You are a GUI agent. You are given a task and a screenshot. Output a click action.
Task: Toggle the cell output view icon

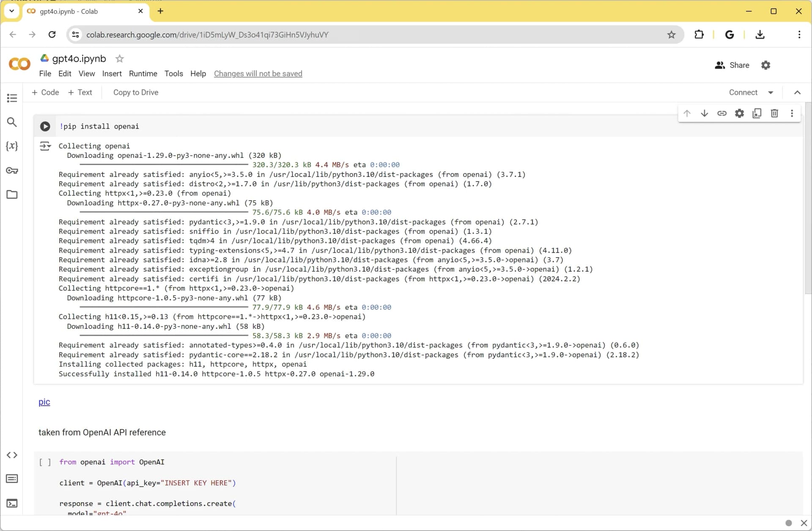(x=45, y=146)
